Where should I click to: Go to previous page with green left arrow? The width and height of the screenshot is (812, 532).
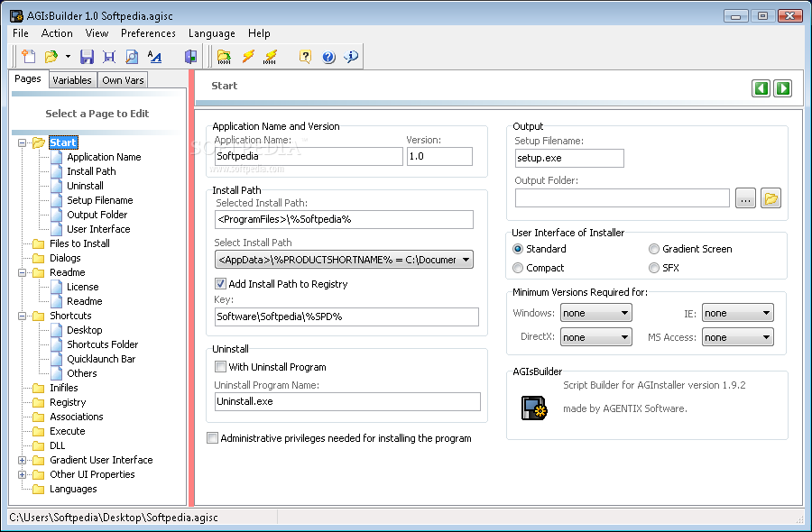tap(761, 88)
